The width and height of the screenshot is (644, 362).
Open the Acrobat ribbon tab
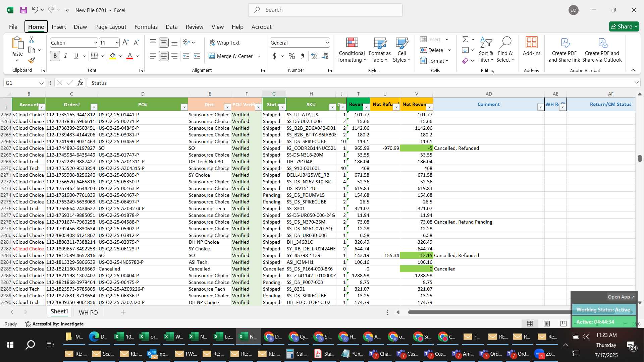pyautogui.click(x=261, y=27)
